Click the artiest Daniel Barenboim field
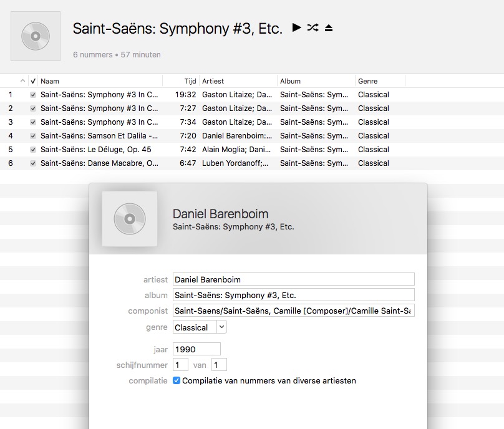 pos(293,279)
